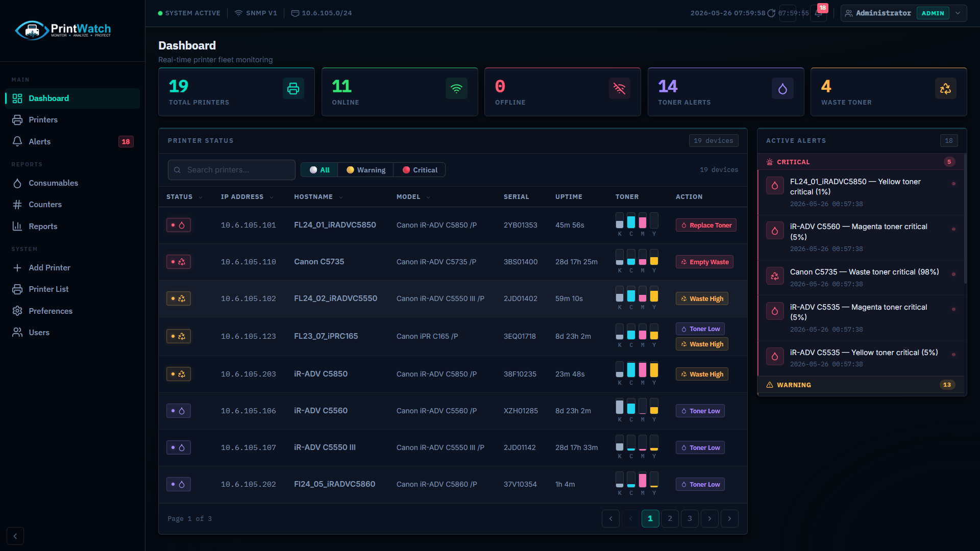Click the red waste status badge of 10.6.105.110
This screenshot has height=551, width=980.
179,262
